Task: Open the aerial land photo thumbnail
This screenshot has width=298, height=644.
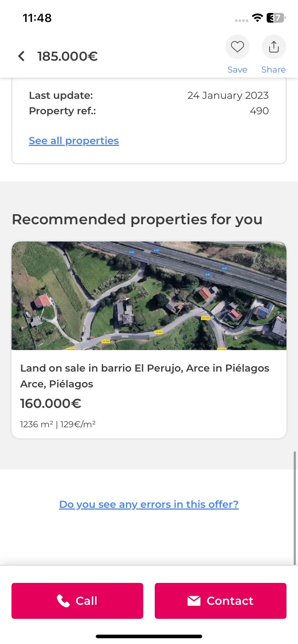Action: coord(149,296)
